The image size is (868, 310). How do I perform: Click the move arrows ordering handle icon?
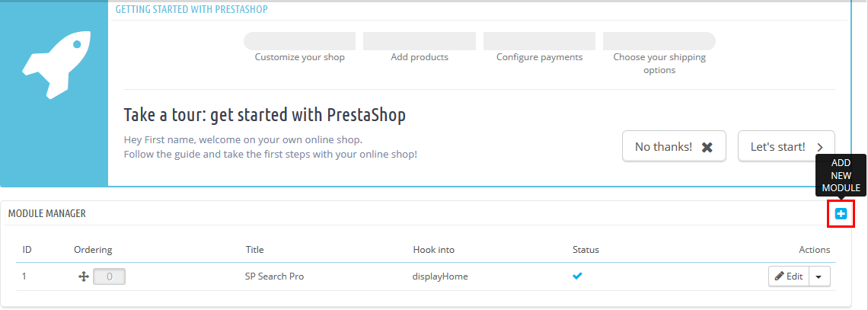tap(84, 276)
